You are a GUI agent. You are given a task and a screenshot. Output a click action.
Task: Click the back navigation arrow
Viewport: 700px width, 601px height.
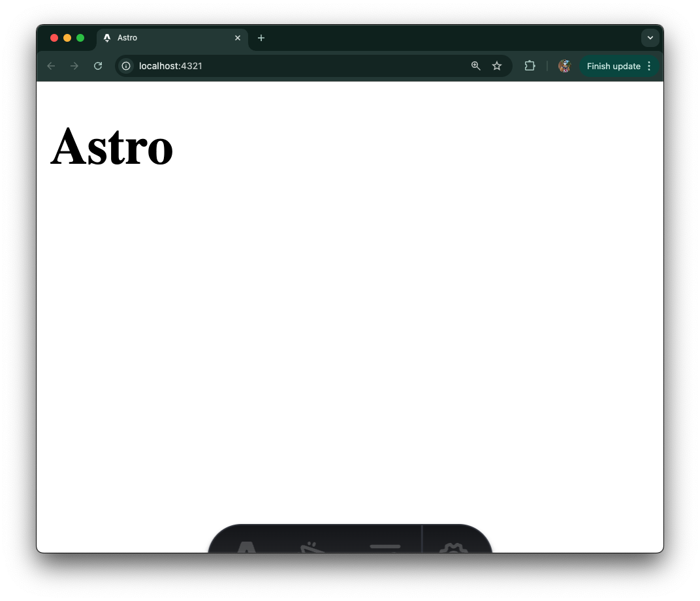click(51, 66)
